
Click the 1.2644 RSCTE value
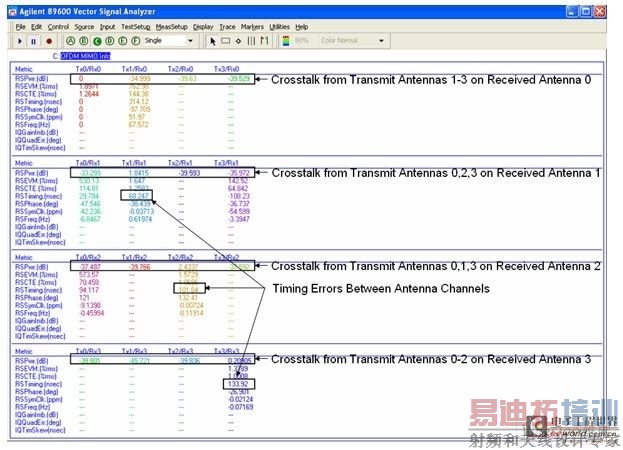click(x=89, y=94)
